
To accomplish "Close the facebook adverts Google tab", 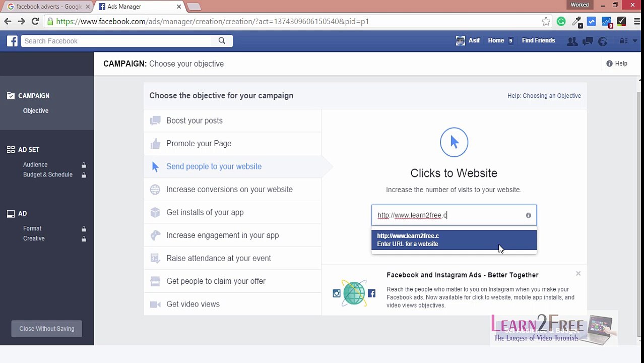I will 88,7.
